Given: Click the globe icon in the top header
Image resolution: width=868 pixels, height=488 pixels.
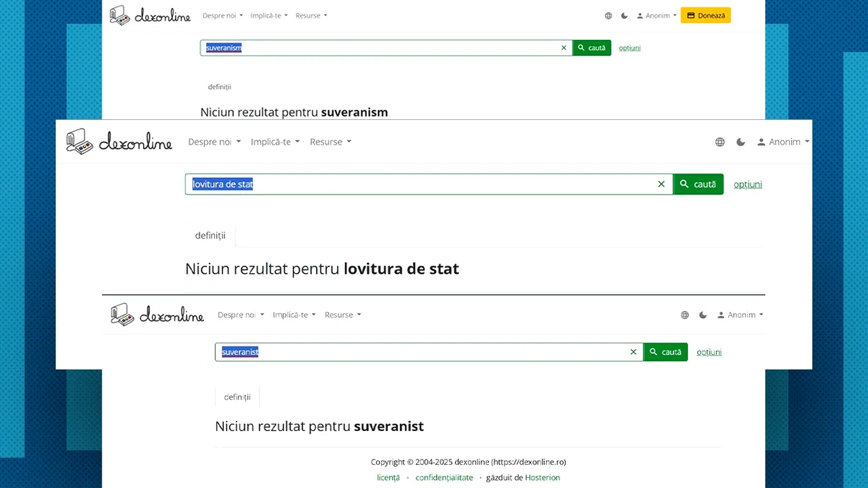Looking at the screenshot, I should [608, 16].
